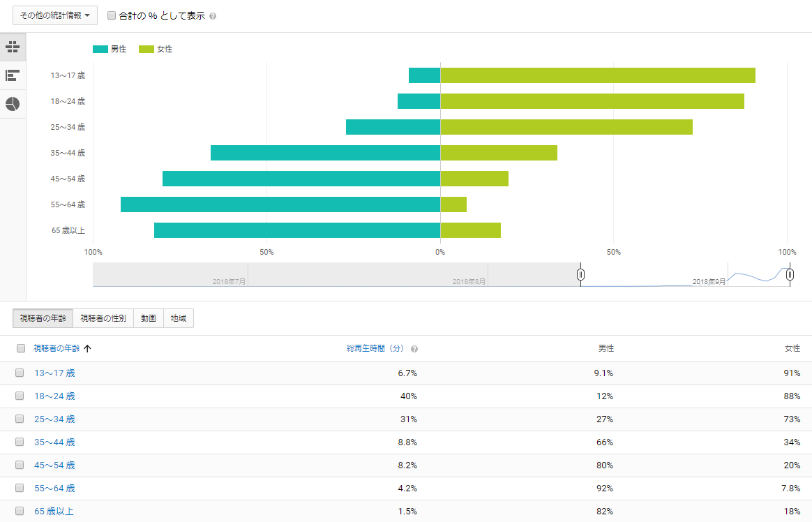Image resolution: width=812 pixels, height=522 pixels.
Task: Tick the checkbox for 35〜44 歳 row
Action: (x=20, y=442)
